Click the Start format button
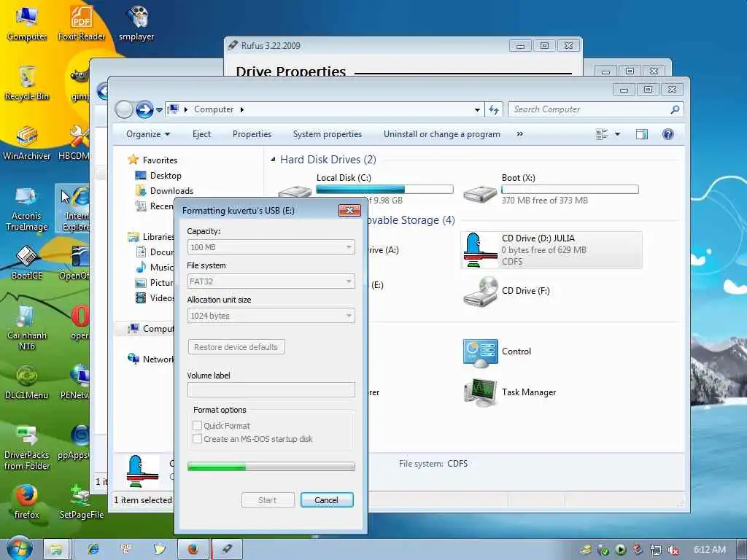The width and height of the screenshot is (747, 560). pyautogui.click(x=267, y=500)
